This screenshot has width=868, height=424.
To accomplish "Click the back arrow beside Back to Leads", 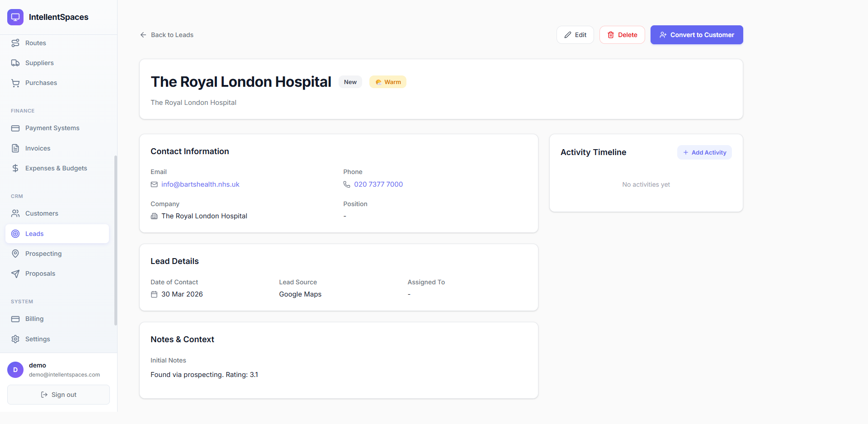I will [x=143, y=35].
